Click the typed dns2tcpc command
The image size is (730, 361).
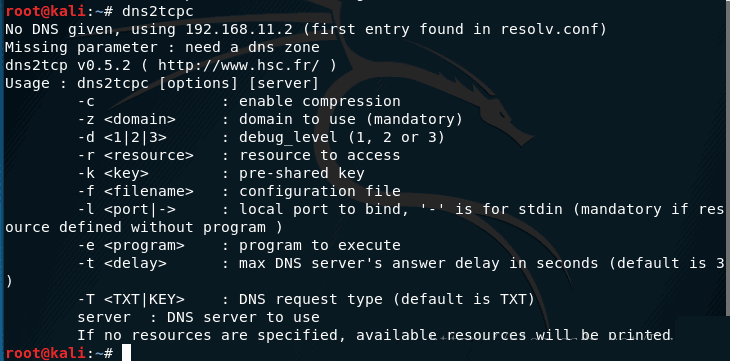pos(158,11)
